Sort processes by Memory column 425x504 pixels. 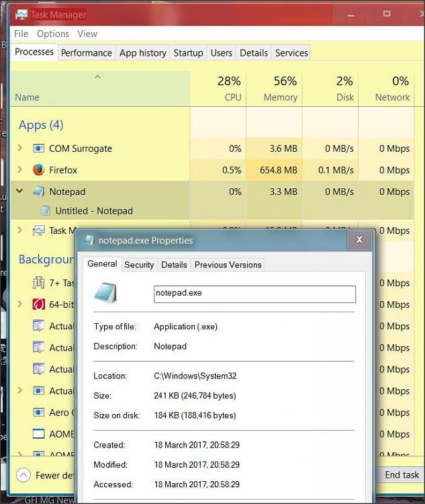tap(274, 89)
